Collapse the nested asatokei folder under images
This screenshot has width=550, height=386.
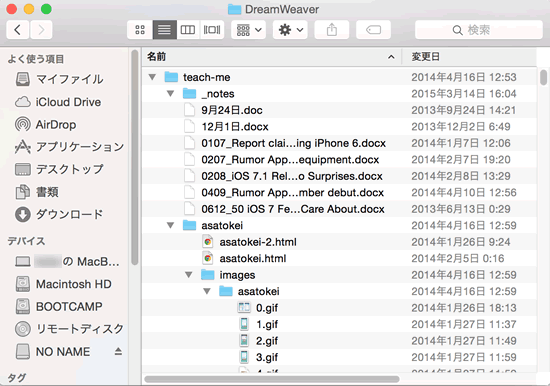(x=207, y=291)
